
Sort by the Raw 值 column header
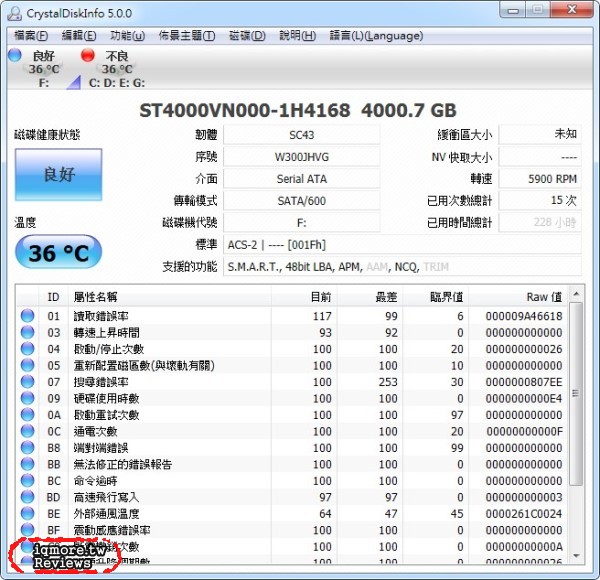518,297
